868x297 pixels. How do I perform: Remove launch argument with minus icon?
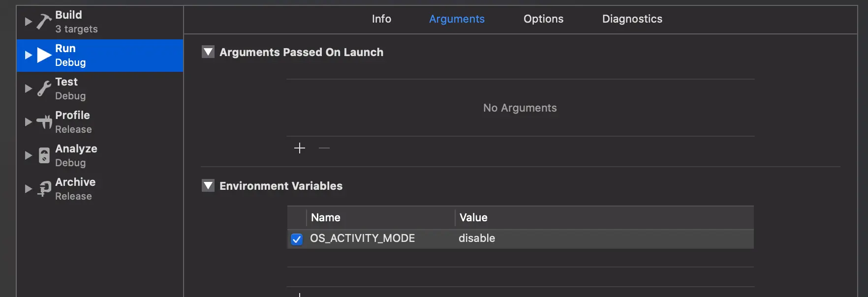(x=324, y=148)
